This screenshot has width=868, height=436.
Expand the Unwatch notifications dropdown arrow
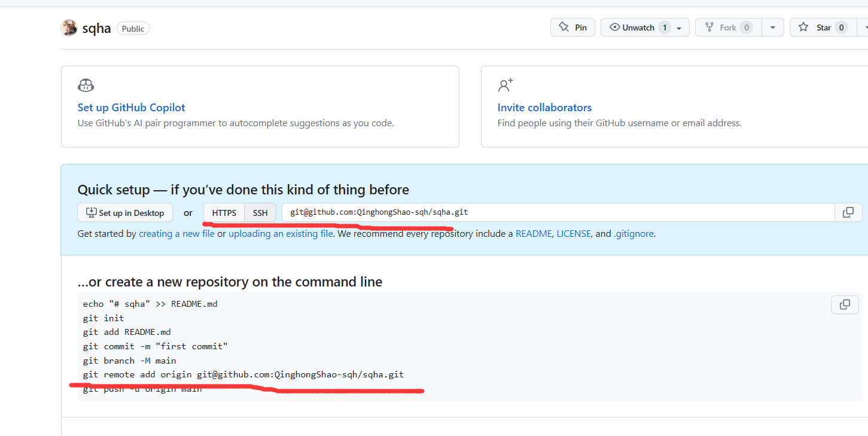point(679,28)
